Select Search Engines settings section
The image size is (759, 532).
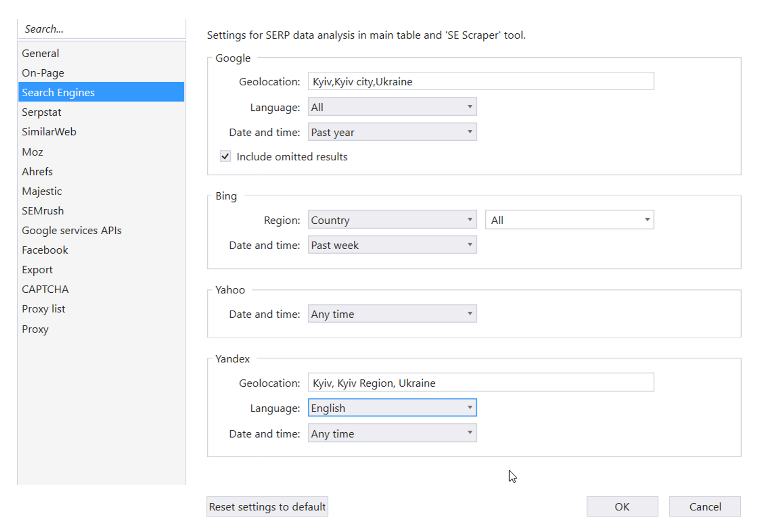[x=101, y=92]
